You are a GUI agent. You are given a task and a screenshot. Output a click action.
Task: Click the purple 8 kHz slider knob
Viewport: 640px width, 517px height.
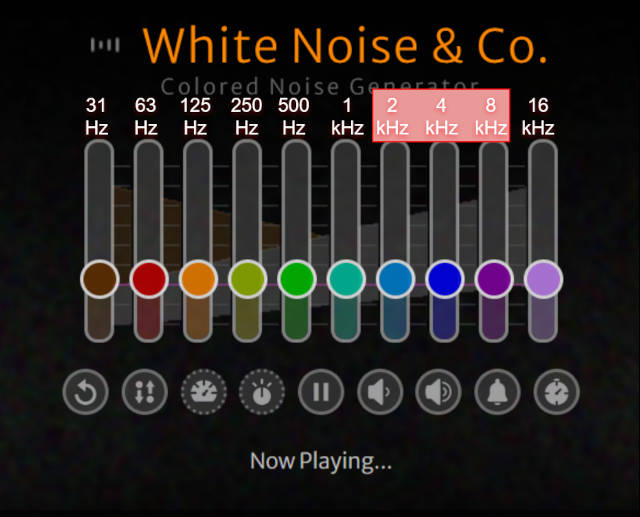click(x=494, y=279)
